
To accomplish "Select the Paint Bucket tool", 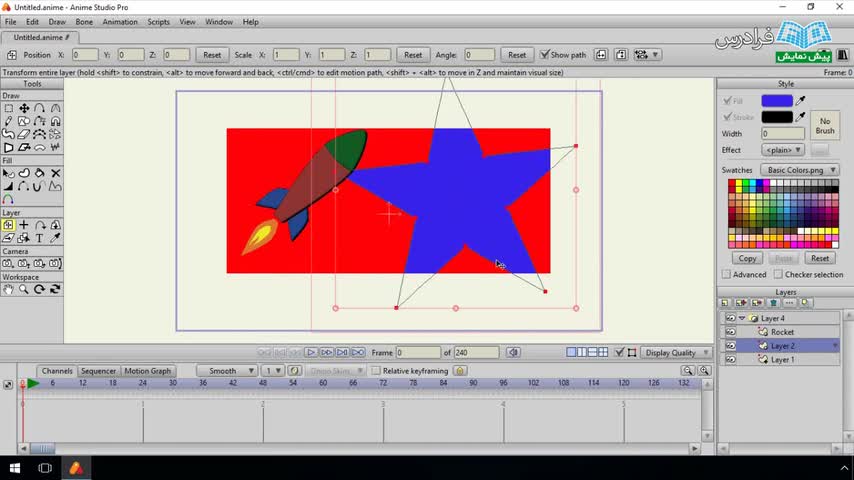I will (40, 173).
